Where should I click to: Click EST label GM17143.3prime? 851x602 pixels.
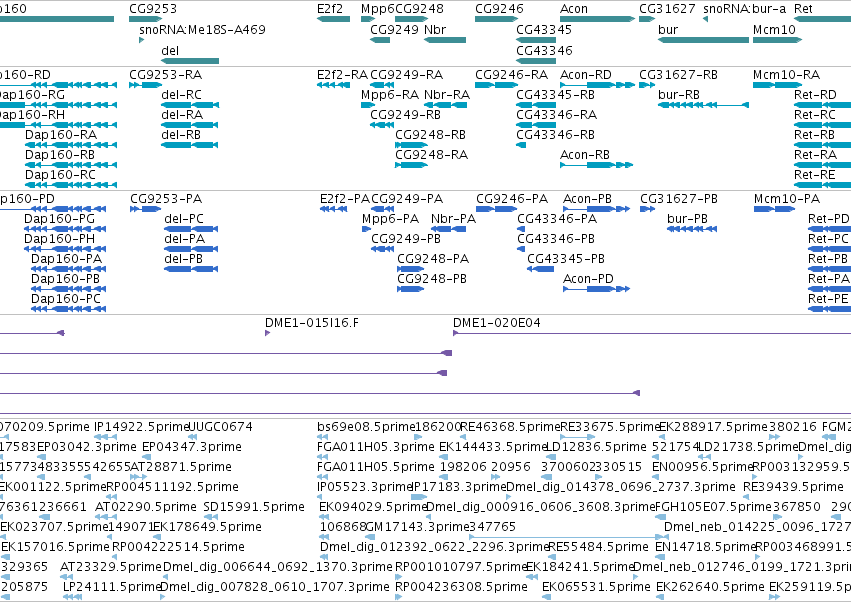coord(417,528)
